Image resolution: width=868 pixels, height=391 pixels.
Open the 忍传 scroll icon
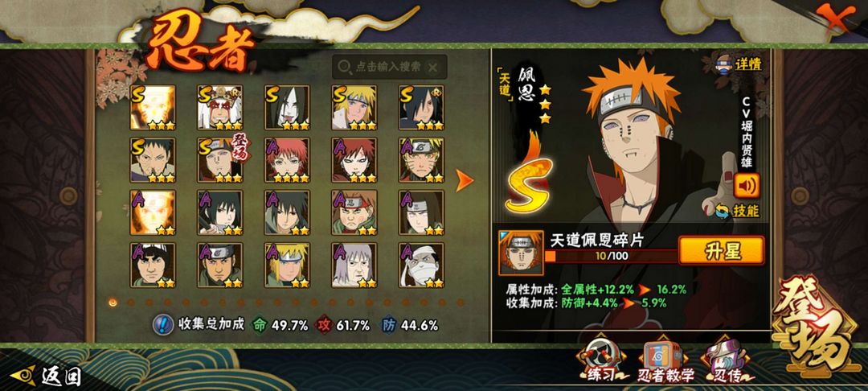click(x=727, y=362)
